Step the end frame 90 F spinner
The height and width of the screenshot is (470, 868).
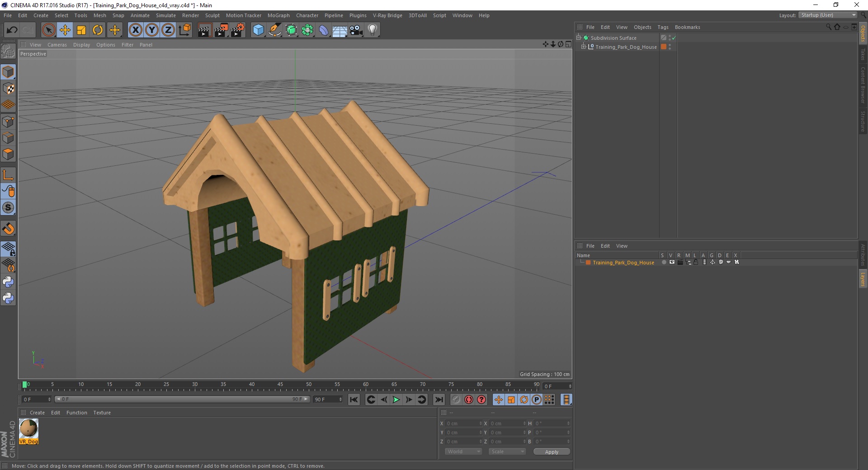pyautogui.click(x=340, y=399)
